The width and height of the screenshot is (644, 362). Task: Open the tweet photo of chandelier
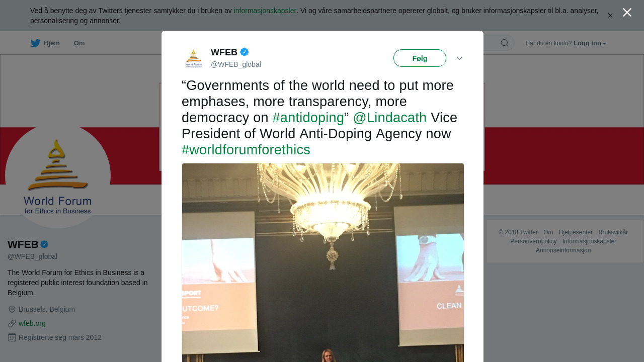(323, 262)
